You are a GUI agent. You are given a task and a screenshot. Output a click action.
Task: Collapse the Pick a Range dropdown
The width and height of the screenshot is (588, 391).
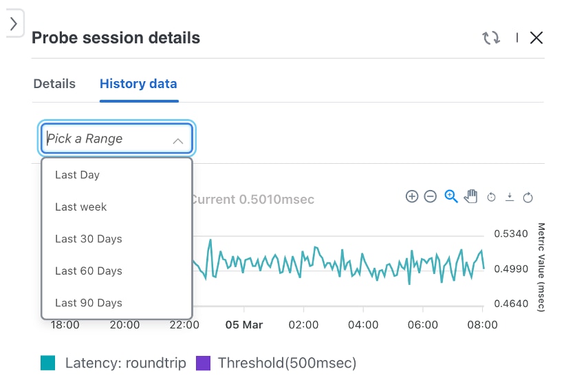(177, 140)
